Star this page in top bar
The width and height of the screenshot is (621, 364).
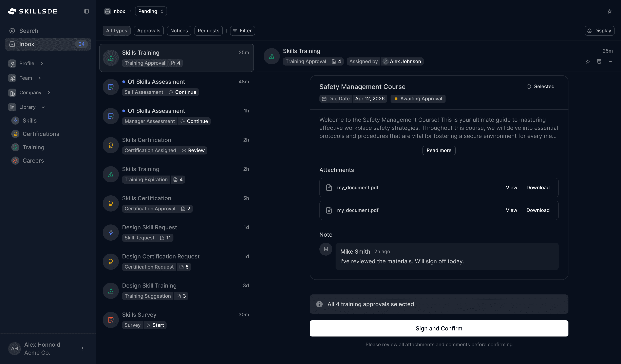point(609,11)
